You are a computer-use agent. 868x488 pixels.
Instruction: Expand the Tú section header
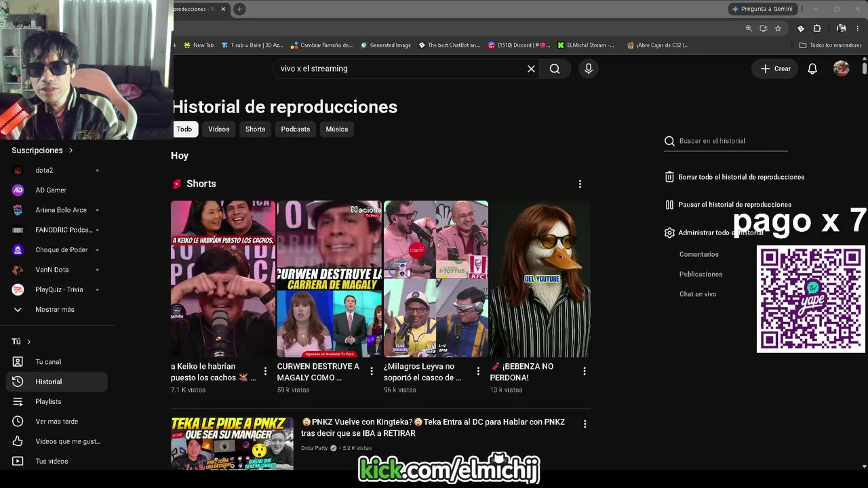click(x=21, y=342)
